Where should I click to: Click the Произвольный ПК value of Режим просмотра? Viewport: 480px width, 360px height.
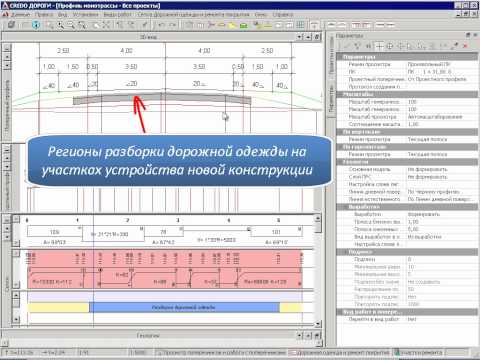pyautogui.click(x=429, y=64)
